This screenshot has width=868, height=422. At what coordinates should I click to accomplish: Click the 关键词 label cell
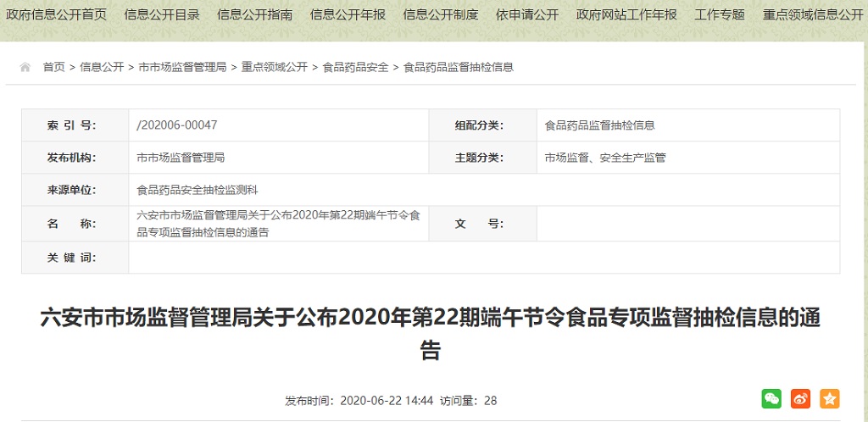click(75, 258)
